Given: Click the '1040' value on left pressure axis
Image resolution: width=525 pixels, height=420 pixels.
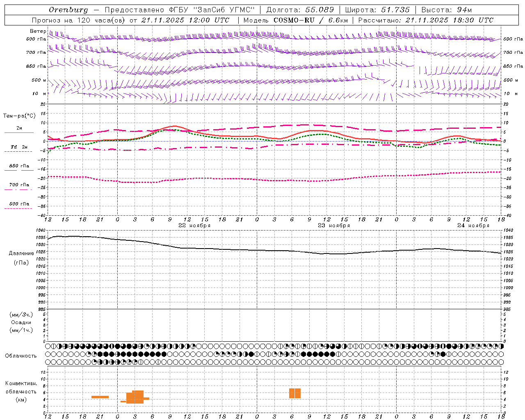Looking at the screenshot, I should click(x=41, y=231).
